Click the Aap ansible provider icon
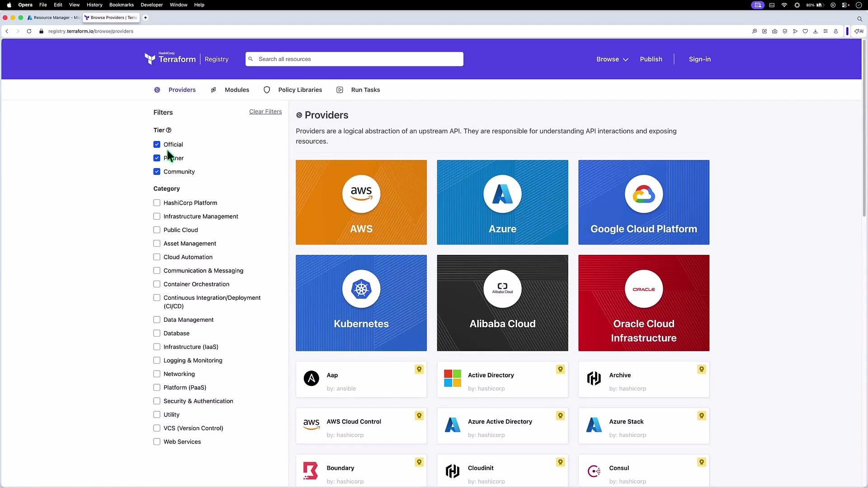This screenshot has width=868, height=488. (311, 378)
